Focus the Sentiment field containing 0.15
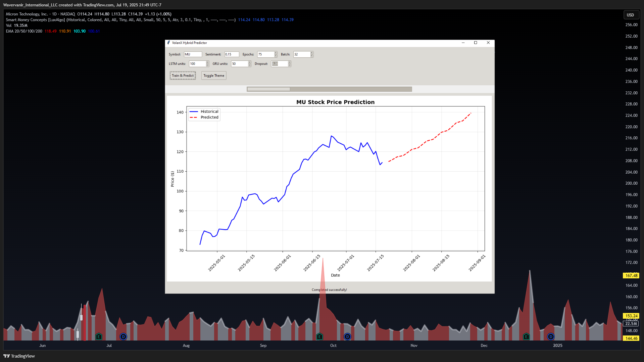644x362 pixels. 232,54
